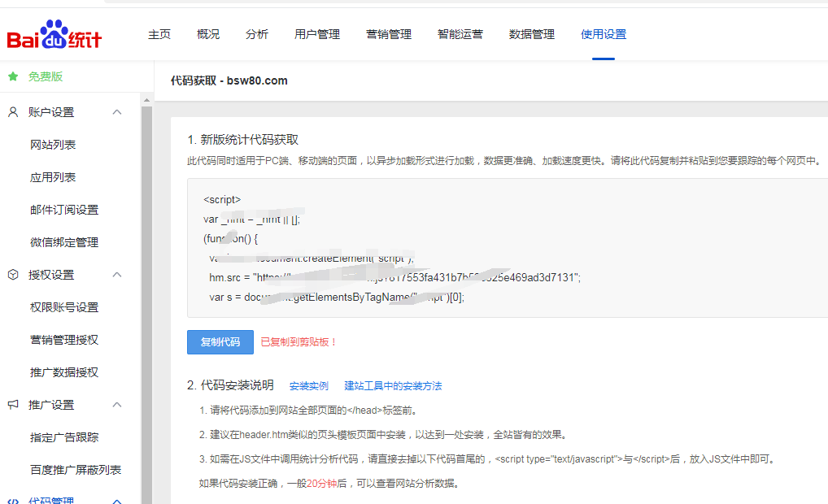Collapse the 账户设置 section chevron

[117, 112]
